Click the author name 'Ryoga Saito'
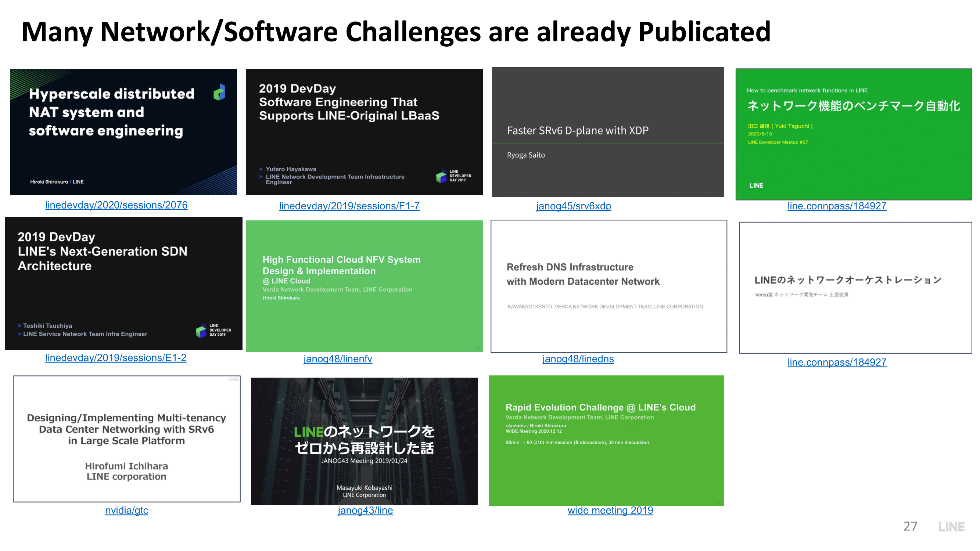Viewport: 980px width, 551px height. click(x=526, y=155)
